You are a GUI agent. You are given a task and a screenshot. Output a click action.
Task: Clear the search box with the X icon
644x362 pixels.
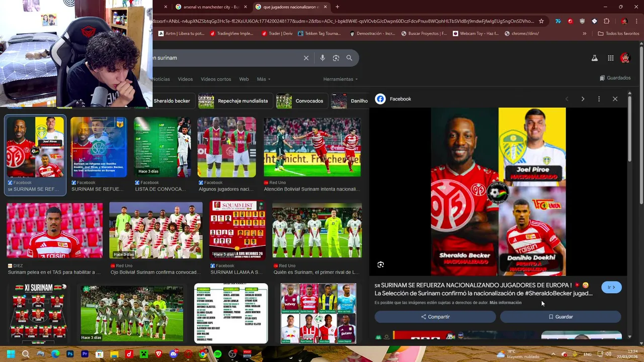coord(306,58)
